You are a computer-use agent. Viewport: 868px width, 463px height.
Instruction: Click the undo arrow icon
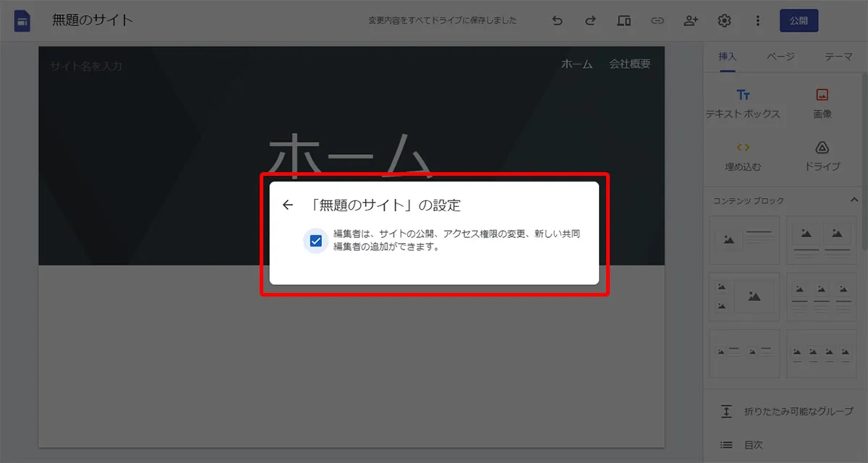pyautogui.click(x=557, y=21)
